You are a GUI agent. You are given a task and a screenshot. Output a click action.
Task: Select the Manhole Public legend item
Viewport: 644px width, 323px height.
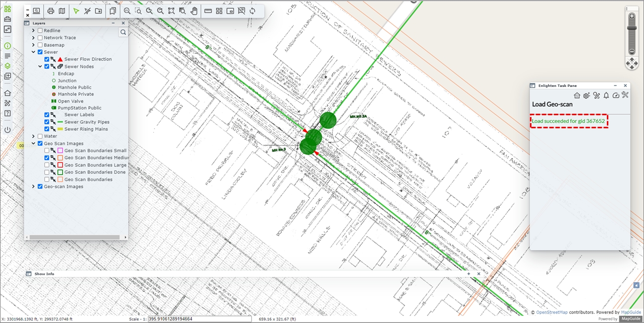tap(74, 88)
